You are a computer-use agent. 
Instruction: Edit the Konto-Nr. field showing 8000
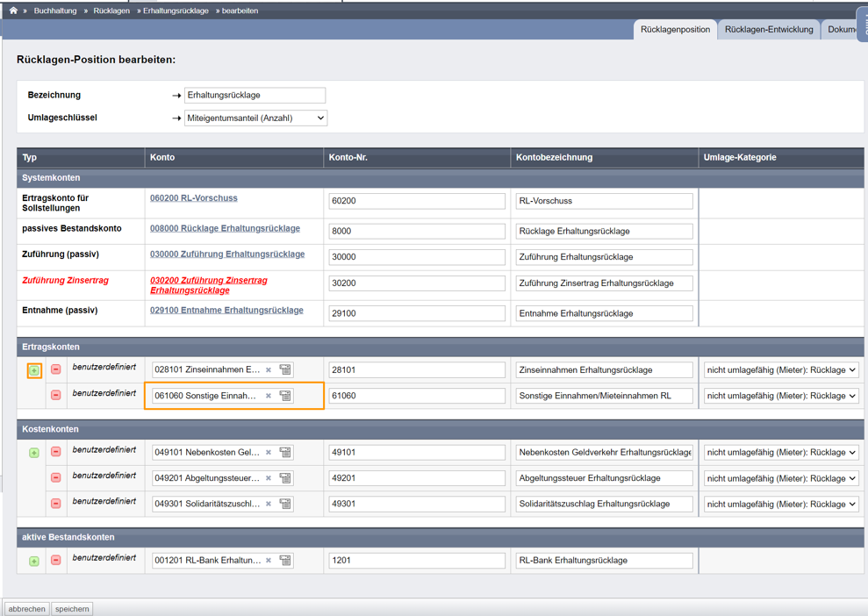417,231
